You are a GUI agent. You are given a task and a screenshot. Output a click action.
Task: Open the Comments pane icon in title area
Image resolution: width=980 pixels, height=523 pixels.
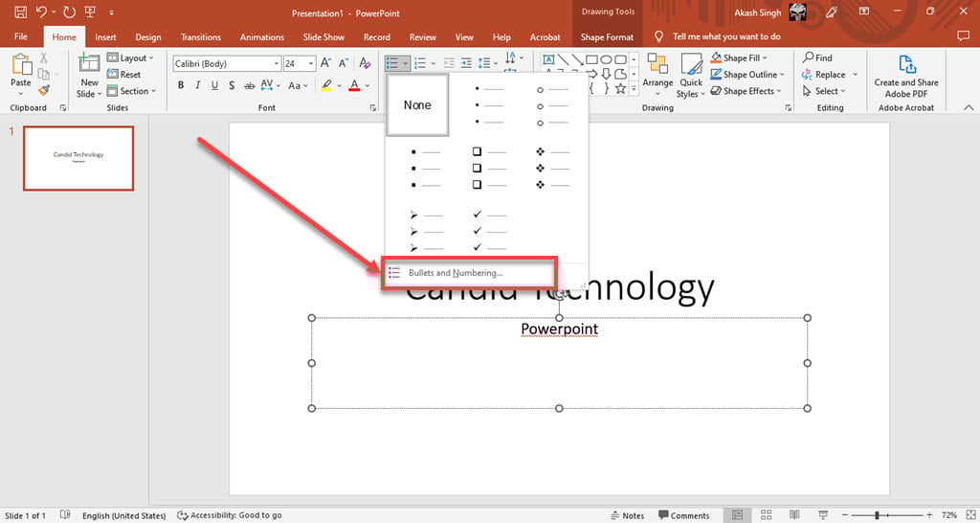click(963, 36)
